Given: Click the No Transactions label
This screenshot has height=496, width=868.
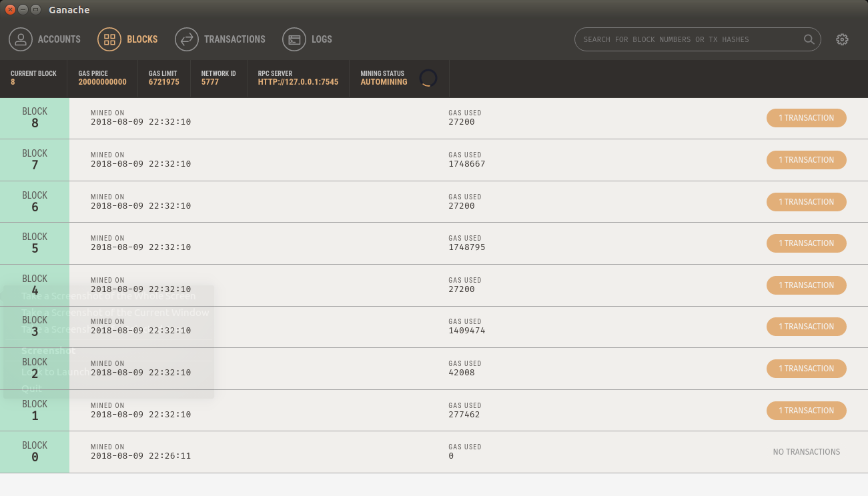Looking at the screenshot, I should pyautogui.click(x=807, y=452).
